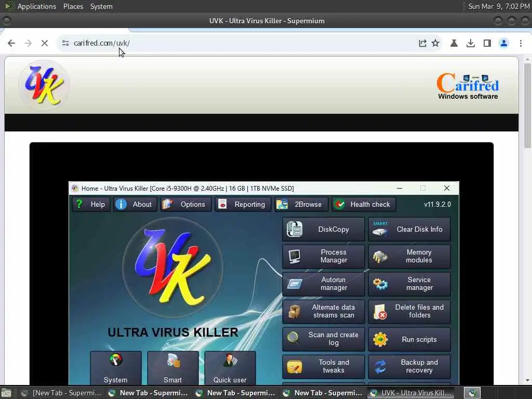Click the v11.9.2.0 version text

437,204
